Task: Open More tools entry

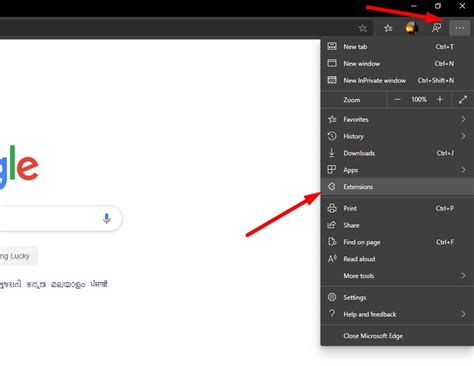Action: coord(397,276)
